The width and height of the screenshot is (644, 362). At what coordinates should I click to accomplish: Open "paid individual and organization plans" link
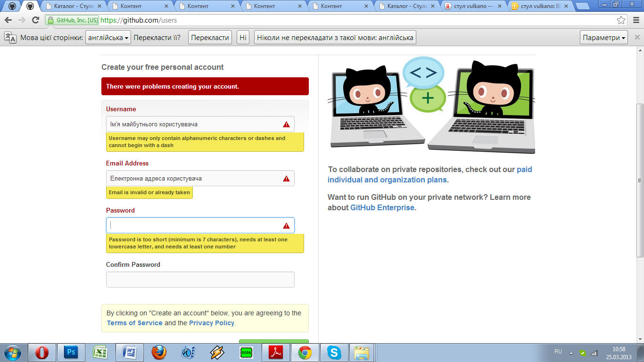point(430,174)
